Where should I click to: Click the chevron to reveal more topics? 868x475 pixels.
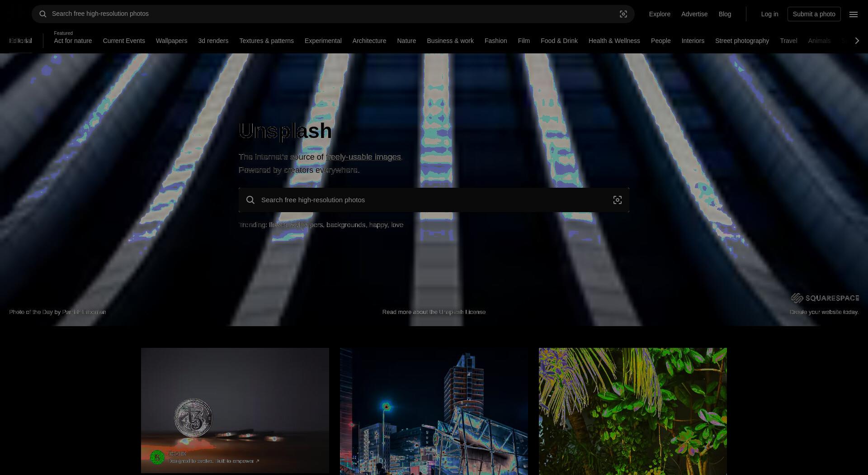[857, 41]
